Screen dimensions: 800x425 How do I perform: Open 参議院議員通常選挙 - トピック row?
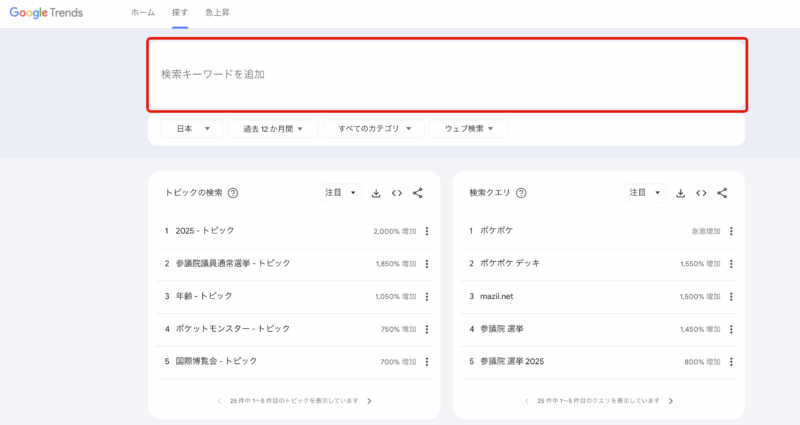[x=294, y=264]
